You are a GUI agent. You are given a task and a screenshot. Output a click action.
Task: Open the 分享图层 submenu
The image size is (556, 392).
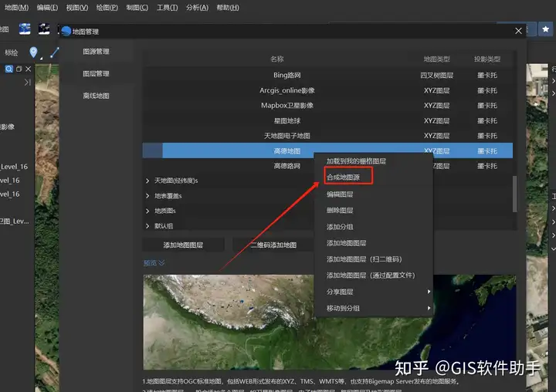click(374, 292)
